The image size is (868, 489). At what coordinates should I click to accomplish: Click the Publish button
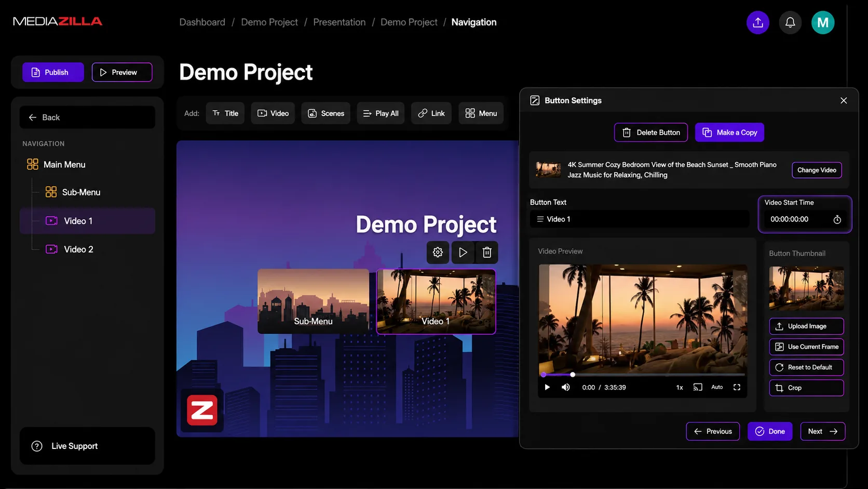pos(53,72)
